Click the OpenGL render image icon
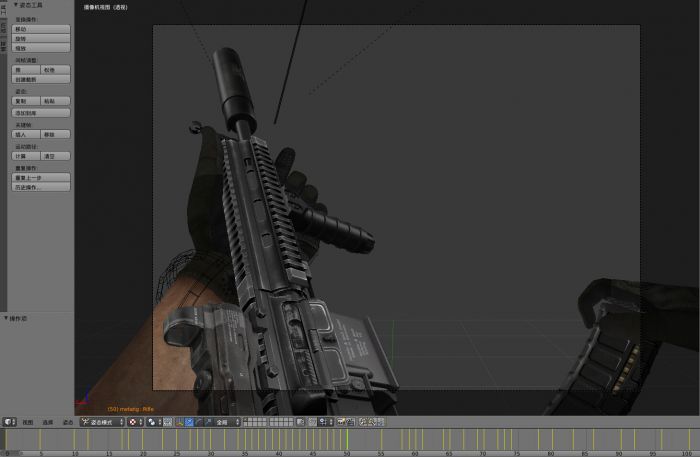 pyautogui.click(x=341, y=422)
